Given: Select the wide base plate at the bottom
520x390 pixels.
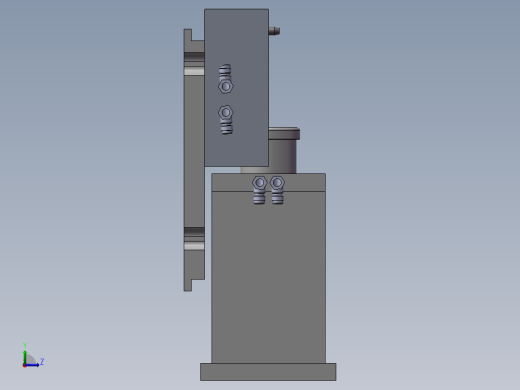Looking at the screenshot, I should pyautogui.click(x=268, y=372).
